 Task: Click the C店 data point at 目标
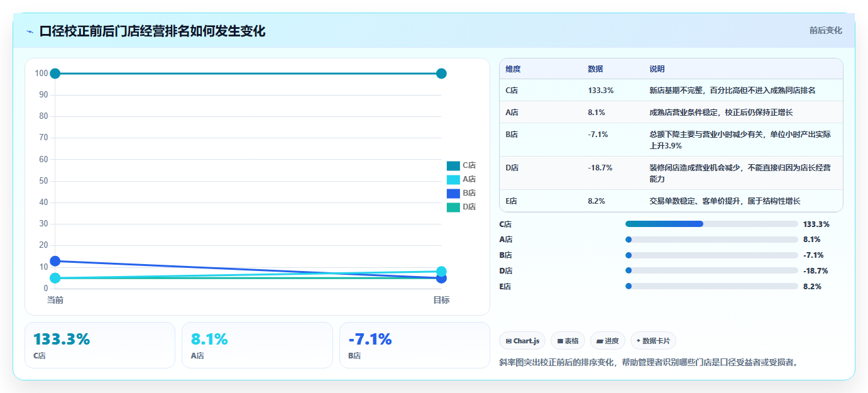point(441,74)
